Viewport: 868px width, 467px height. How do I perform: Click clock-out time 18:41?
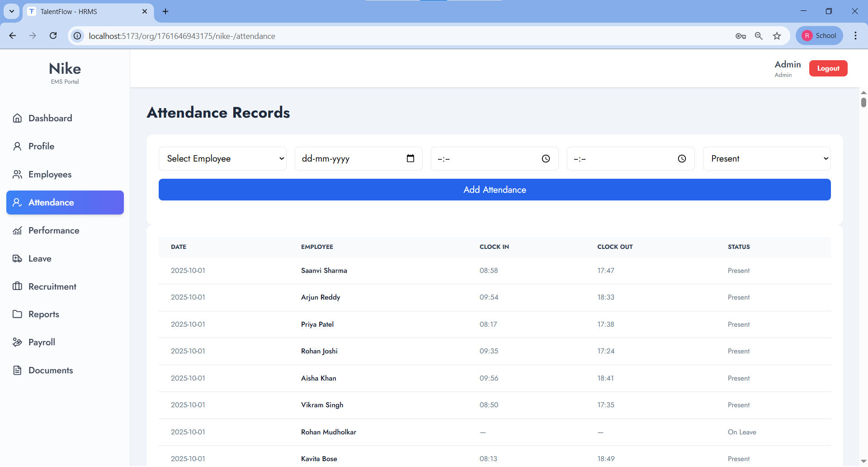pyautogui.click(x=606, y=378)
